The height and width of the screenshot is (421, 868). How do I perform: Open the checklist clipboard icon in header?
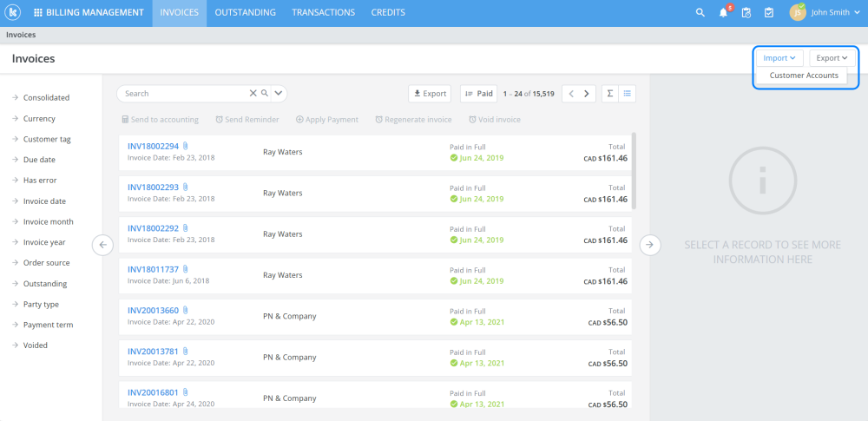click(769, 13)
